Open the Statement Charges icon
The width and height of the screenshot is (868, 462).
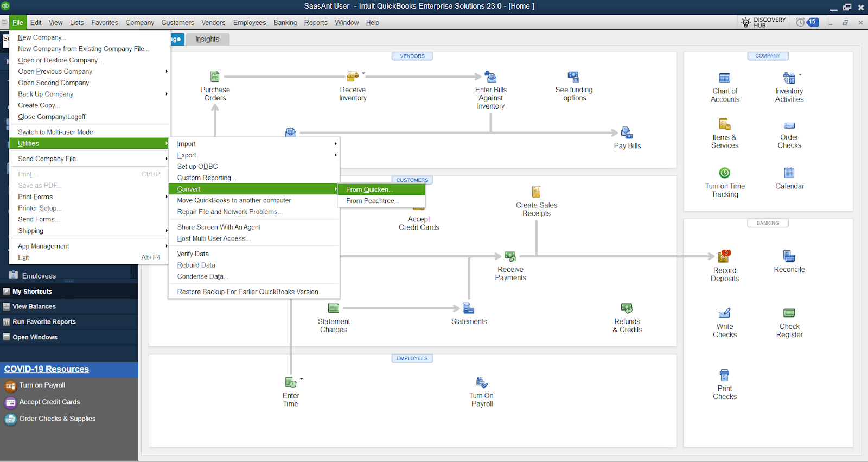pyautogui.click(x=334, y=308)
